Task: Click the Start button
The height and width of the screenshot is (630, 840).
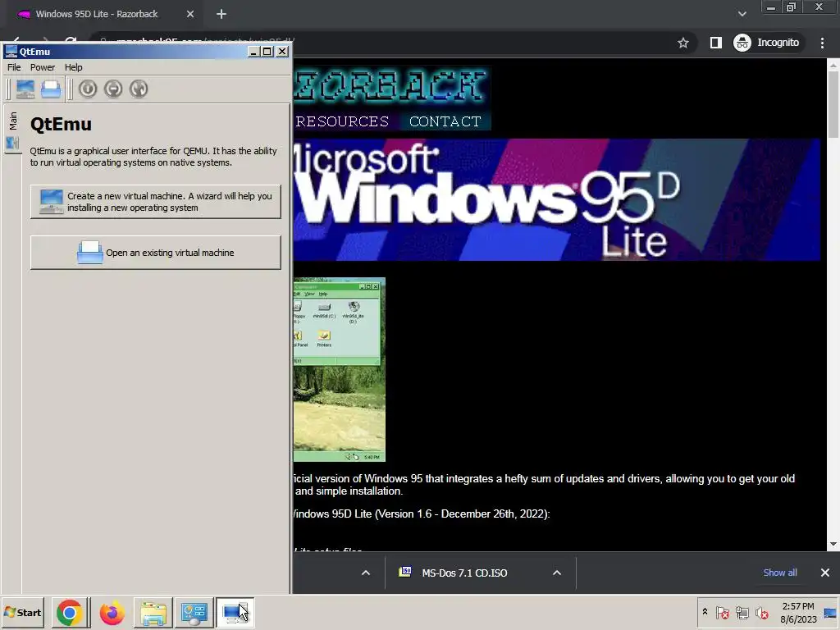Action: 22,612
